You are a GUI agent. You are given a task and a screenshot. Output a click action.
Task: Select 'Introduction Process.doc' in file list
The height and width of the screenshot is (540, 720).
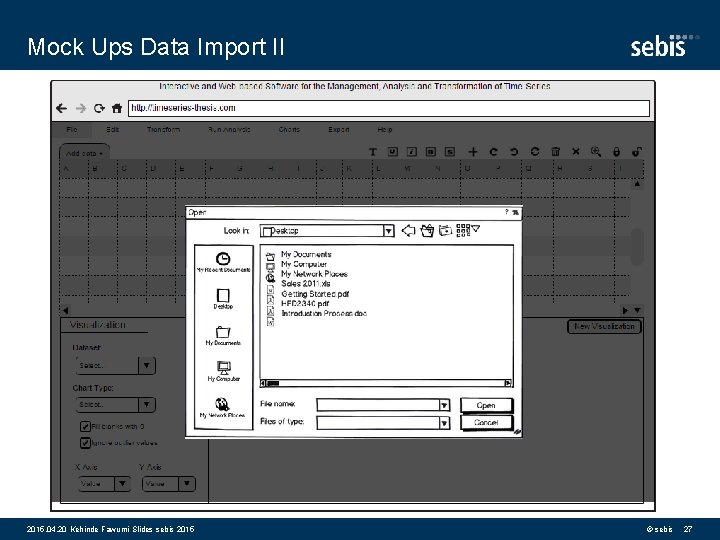click(x=324, y=314)
